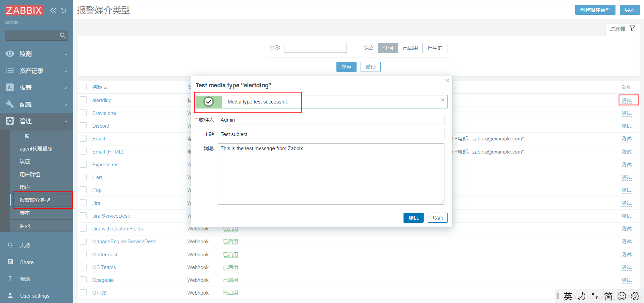The height and width of the screenshot is (303, 644).
Task: Focus the 主题 field with Test subject
Action: (331, 134)
